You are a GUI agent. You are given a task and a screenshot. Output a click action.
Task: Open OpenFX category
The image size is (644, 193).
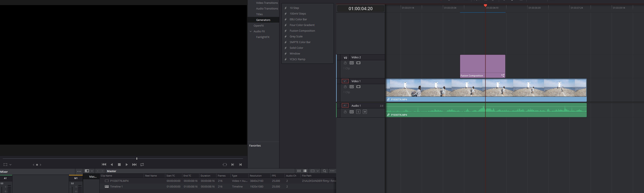click(x=258, y=26)
